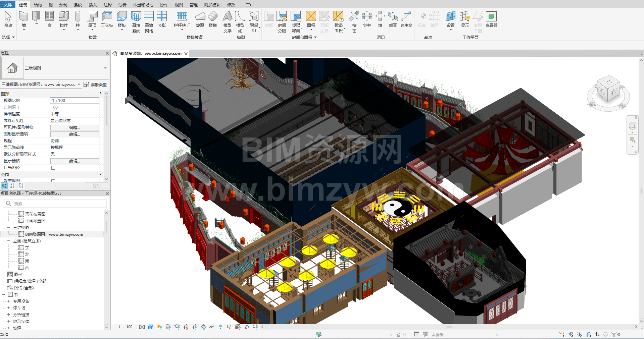Switch to the Insert (插入) ribbon tab
Screen dimensions: 644x339
click(93, 5)
